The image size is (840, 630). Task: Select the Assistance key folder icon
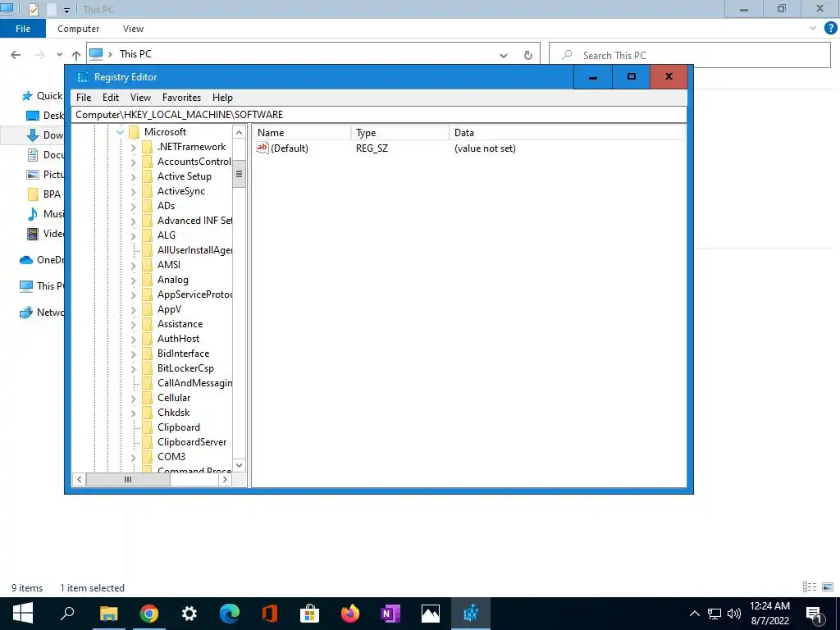pyautogui.click(x=148, y=324)
